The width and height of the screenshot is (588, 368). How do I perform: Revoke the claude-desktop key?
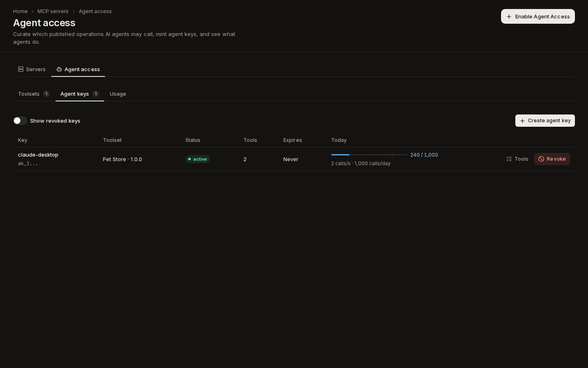point(552,159)
